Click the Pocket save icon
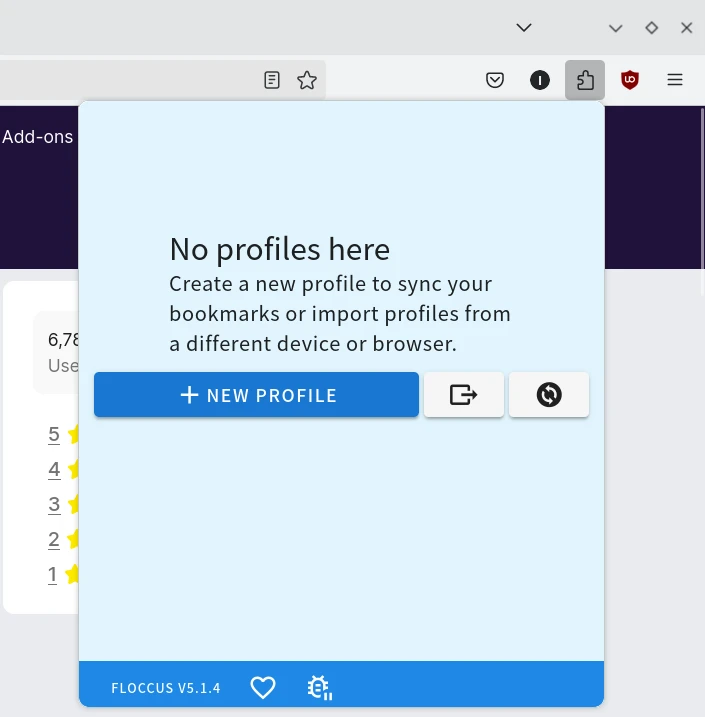705x717 pixels. (495, 80)
